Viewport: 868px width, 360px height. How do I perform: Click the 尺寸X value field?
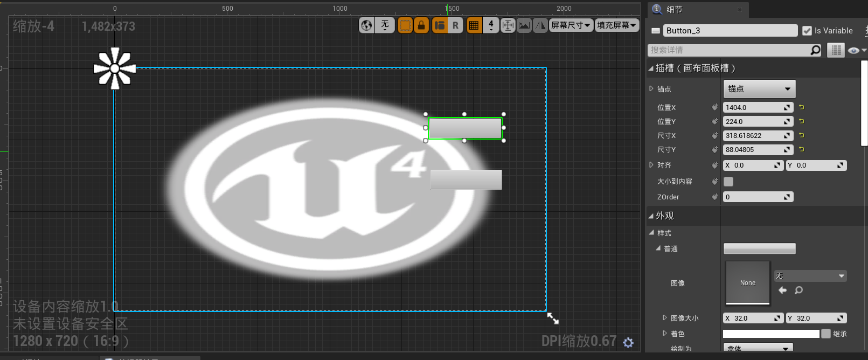(758, 135)
